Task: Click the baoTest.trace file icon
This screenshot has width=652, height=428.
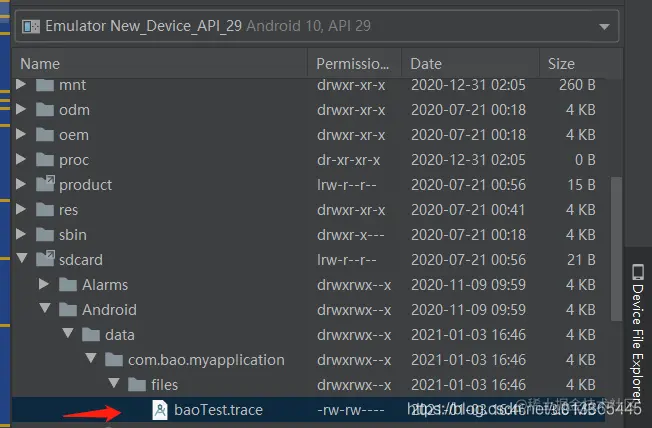Action: [x=160, y=410]
